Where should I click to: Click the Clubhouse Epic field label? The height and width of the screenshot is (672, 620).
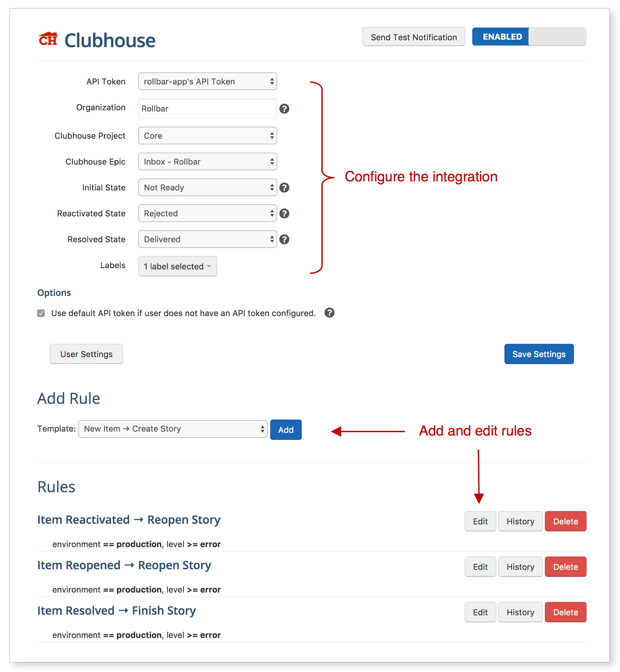pyautogui.click(x=95, y=162)
